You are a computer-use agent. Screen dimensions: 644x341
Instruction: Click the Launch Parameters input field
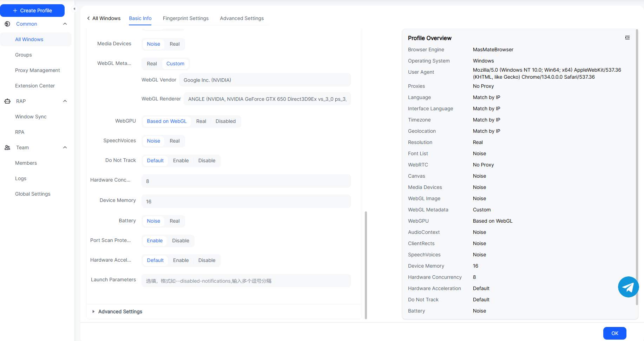[246, 281]
